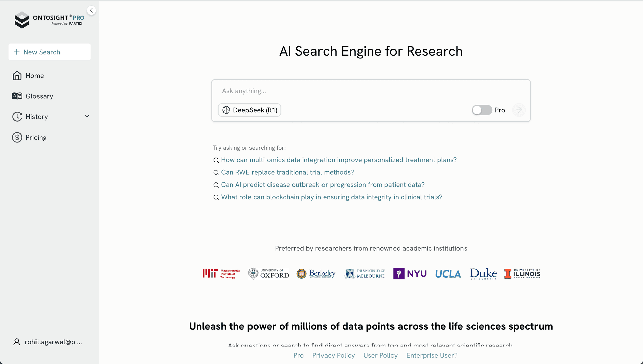This screenshot has height=364, width=643.
Task: Go to User Policy in the footer
Action: coord(380,356)
